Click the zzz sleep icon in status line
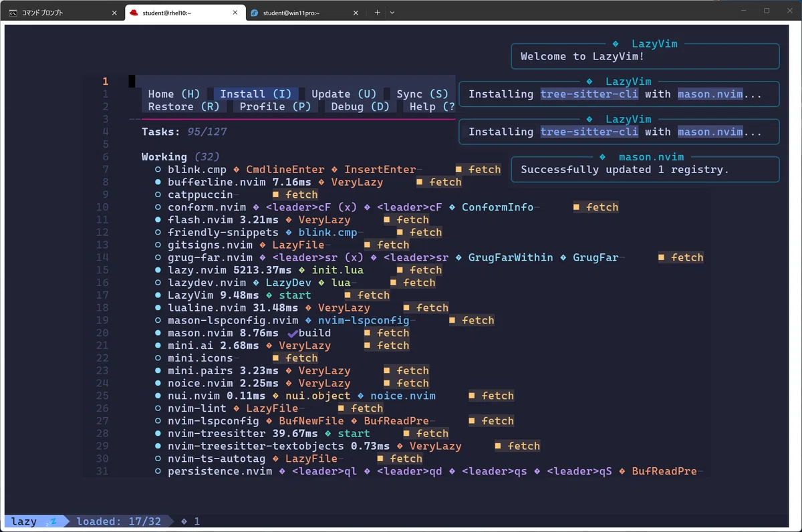Screen dimensions: 802x532 tap(53, 521)
